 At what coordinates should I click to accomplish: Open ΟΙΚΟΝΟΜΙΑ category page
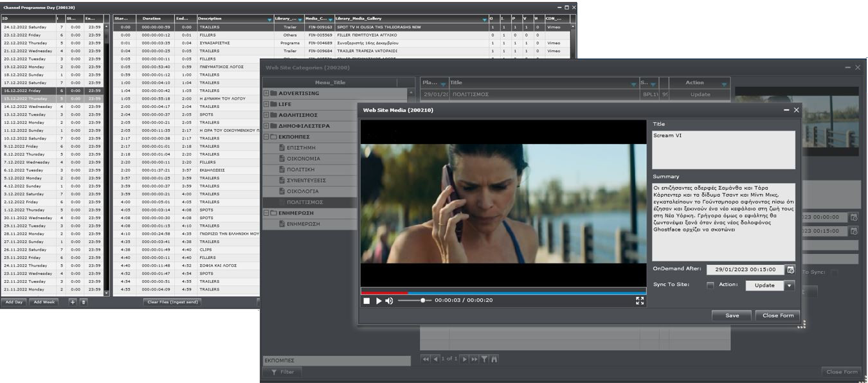tap(303, 159)
